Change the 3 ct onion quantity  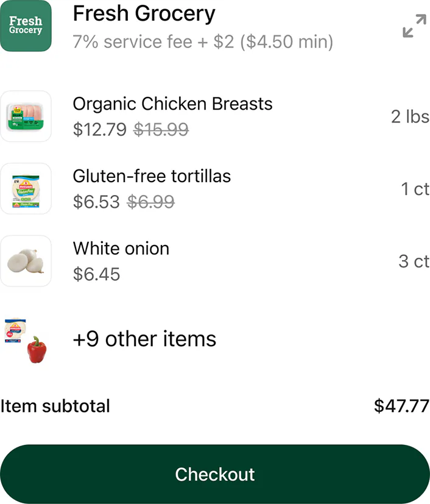tap(414, 261)
